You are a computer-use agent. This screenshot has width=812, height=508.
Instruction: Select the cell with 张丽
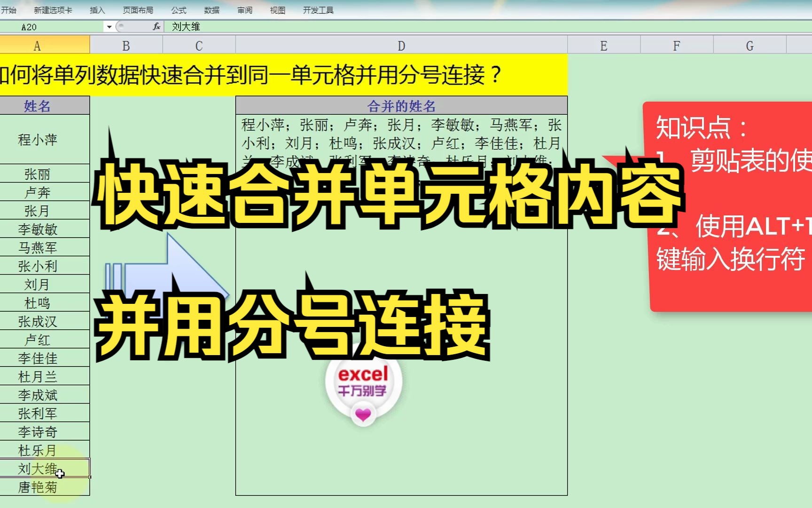coord(45,174)
